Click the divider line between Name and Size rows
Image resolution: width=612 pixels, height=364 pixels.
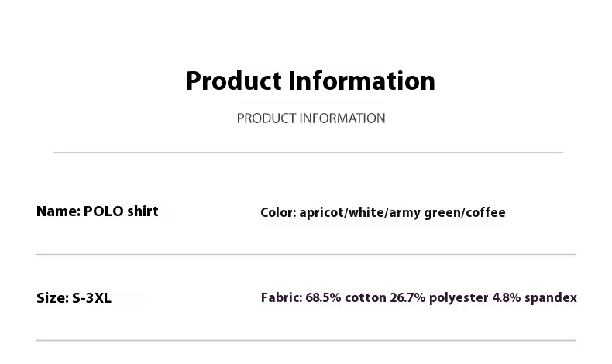[x=305, y=254]
